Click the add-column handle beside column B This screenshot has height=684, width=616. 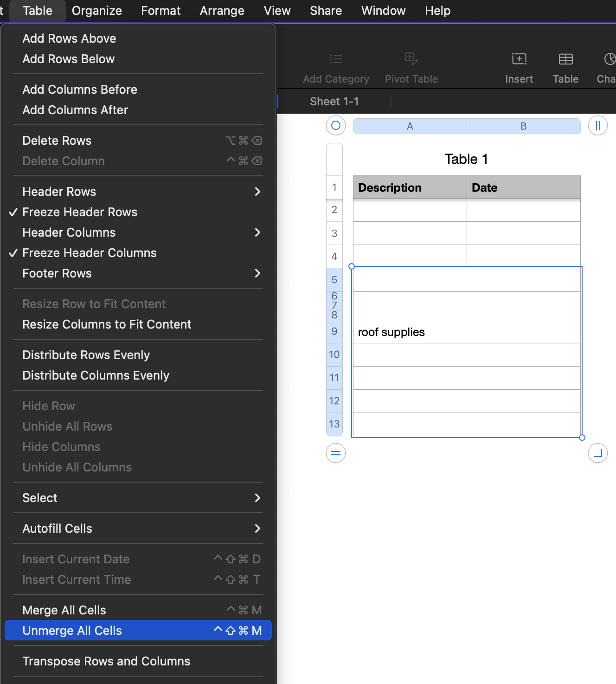597,125
